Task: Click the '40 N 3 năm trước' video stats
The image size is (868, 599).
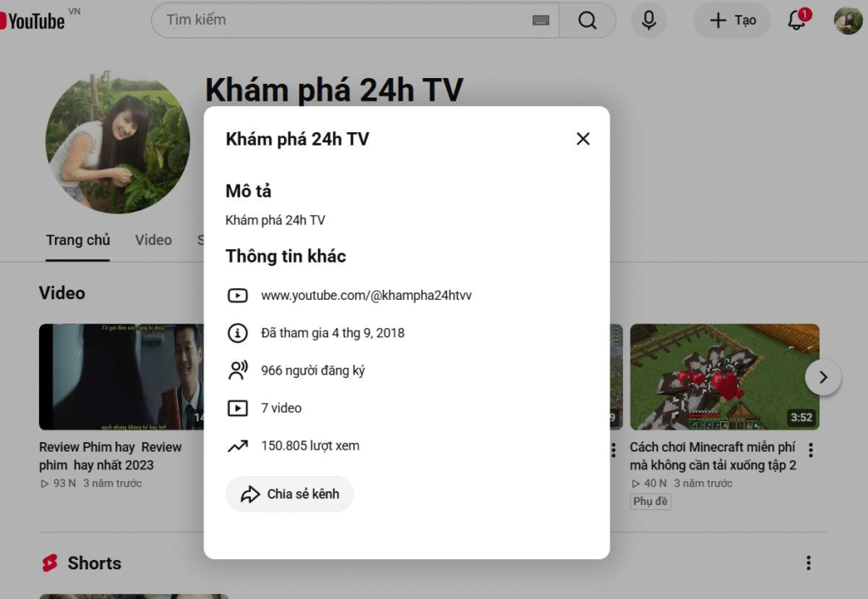Action: [682, 484]
